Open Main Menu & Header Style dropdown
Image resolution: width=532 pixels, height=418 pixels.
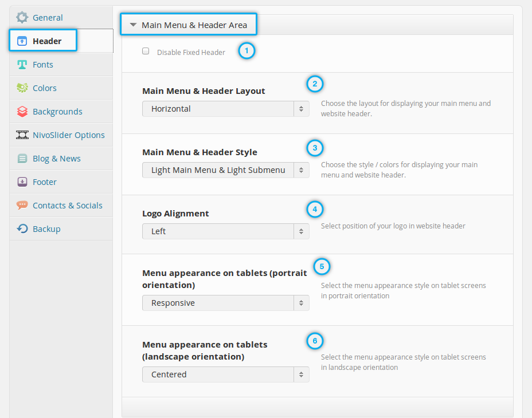225,170
